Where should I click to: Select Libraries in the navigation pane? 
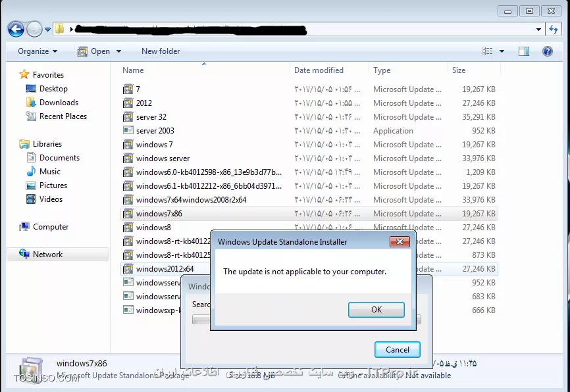pos(47,143)
